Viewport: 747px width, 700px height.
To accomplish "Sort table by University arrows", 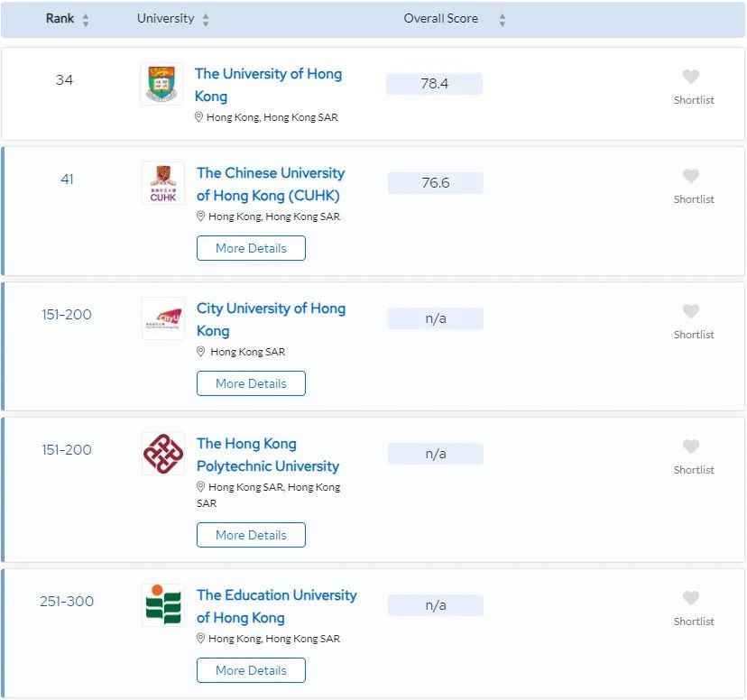I will 206,20.
